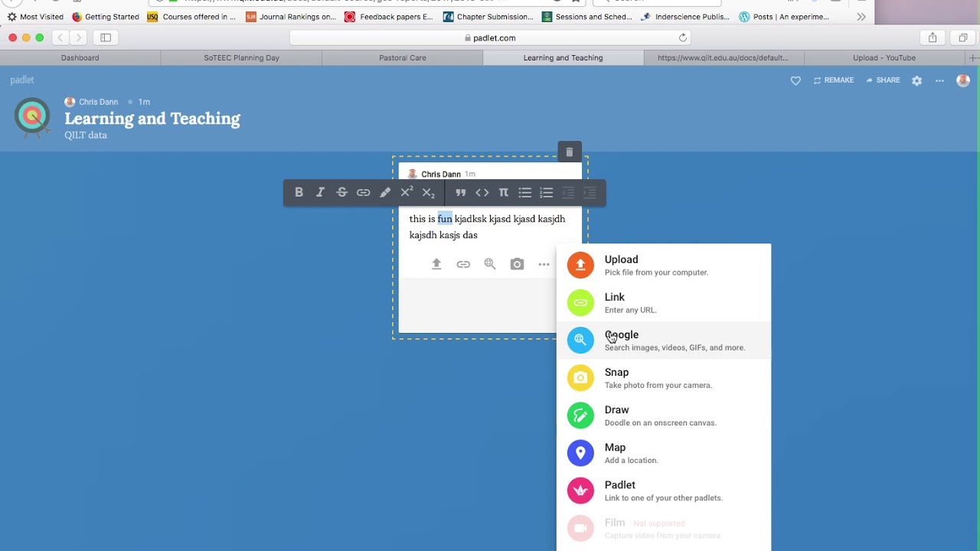Choose Link from the attachment menu
Image resolution: width=980 pixels, height=551 pixels.
point(664,302)
